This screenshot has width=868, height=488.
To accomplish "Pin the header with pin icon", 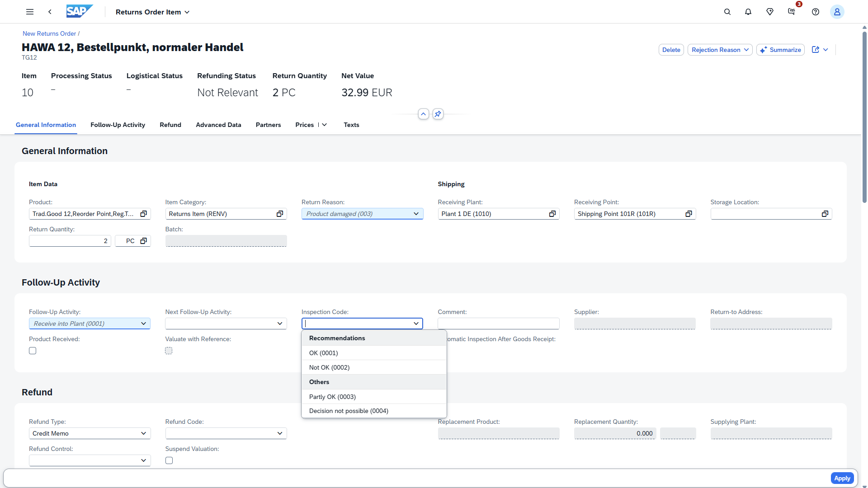I will tap(438, 114).
